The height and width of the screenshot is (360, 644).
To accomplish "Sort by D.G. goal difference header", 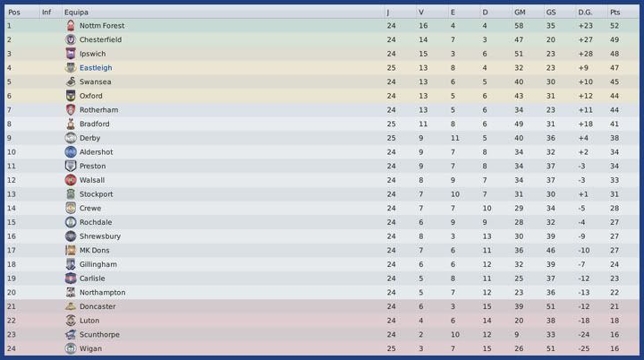I will (585, 12).
